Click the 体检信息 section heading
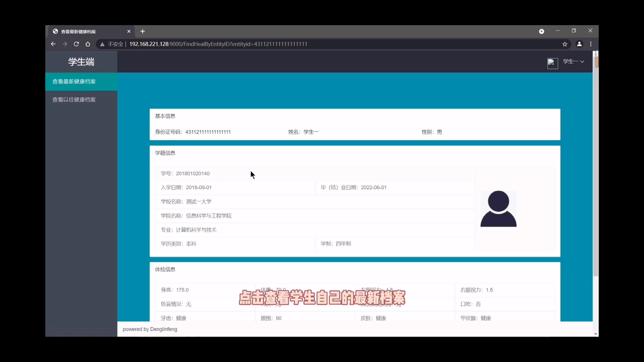Image resolution: width=644 pixels, height=362 pixels. coord(165,269)
